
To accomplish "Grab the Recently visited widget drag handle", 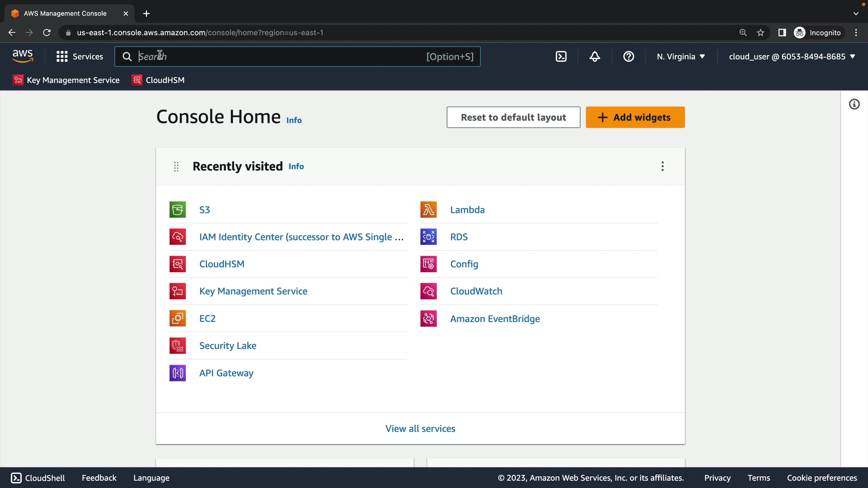I will pos(176,167).
